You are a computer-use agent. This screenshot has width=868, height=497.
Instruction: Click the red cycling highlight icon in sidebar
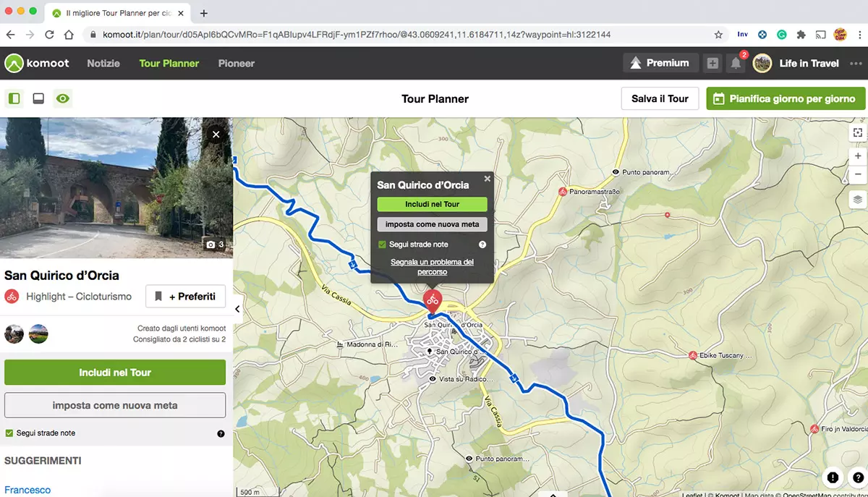(12, 296)
